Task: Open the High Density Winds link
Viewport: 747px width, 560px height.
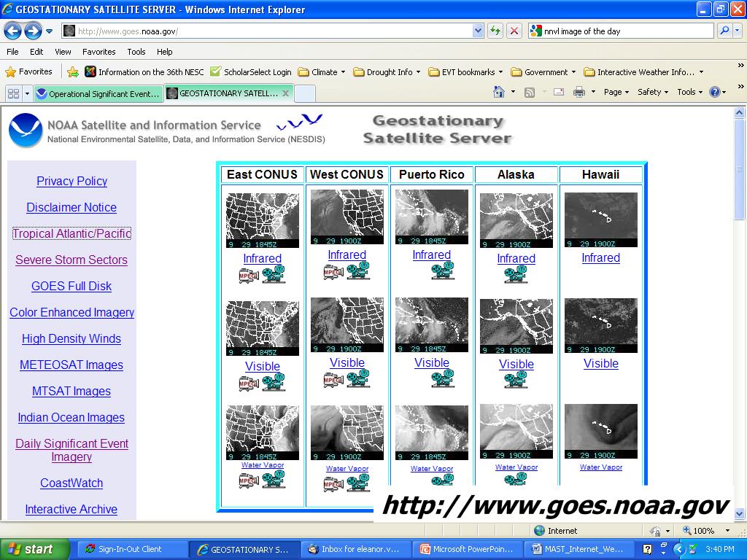Action: 71,338
